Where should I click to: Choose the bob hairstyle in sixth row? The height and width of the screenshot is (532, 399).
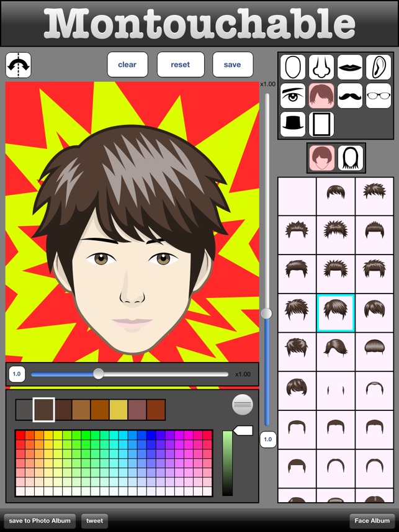tap(297, 390)
